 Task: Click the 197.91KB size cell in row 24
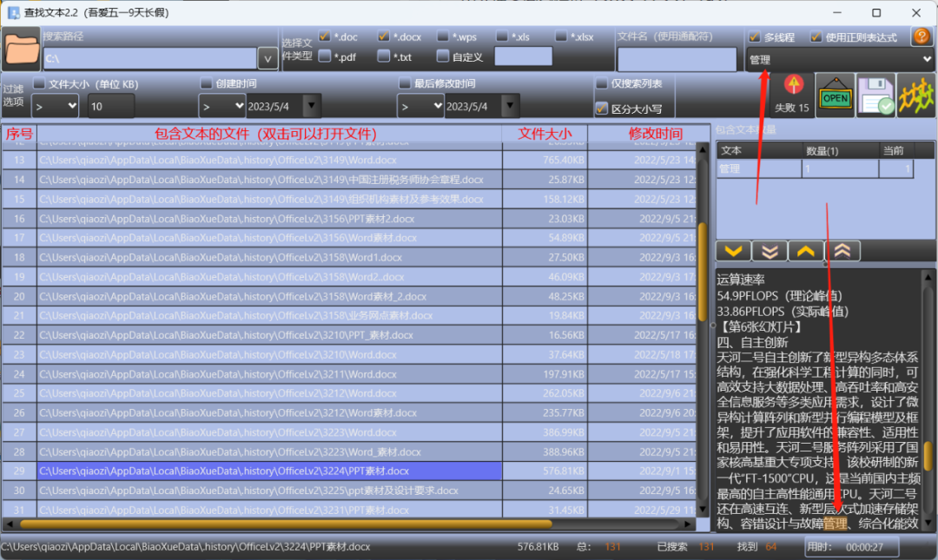pos(545,374)
